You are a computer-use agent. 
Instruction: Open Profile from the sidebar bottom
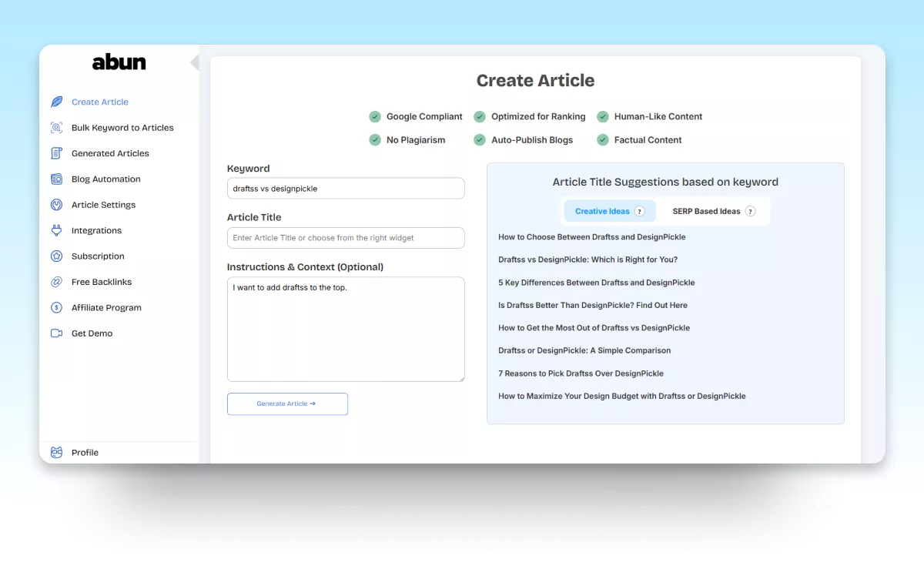(85, 453)
